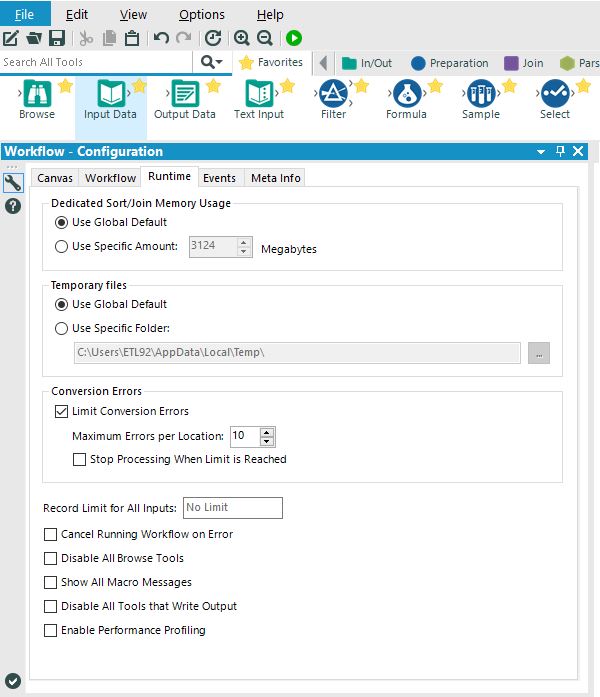Open the Help menu
Image resolution: width=600 pixels, height=697 pixels.
pos(270,14)
